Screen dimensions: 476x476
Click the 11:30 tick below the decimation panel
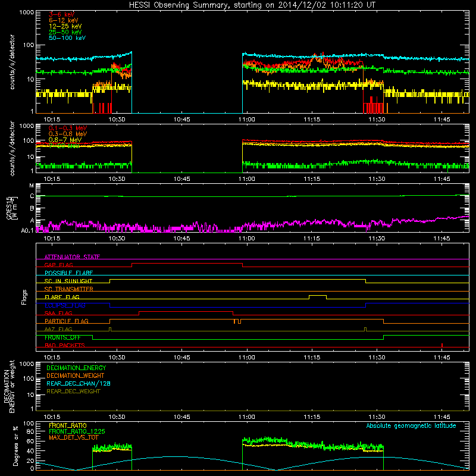(377, 417)
